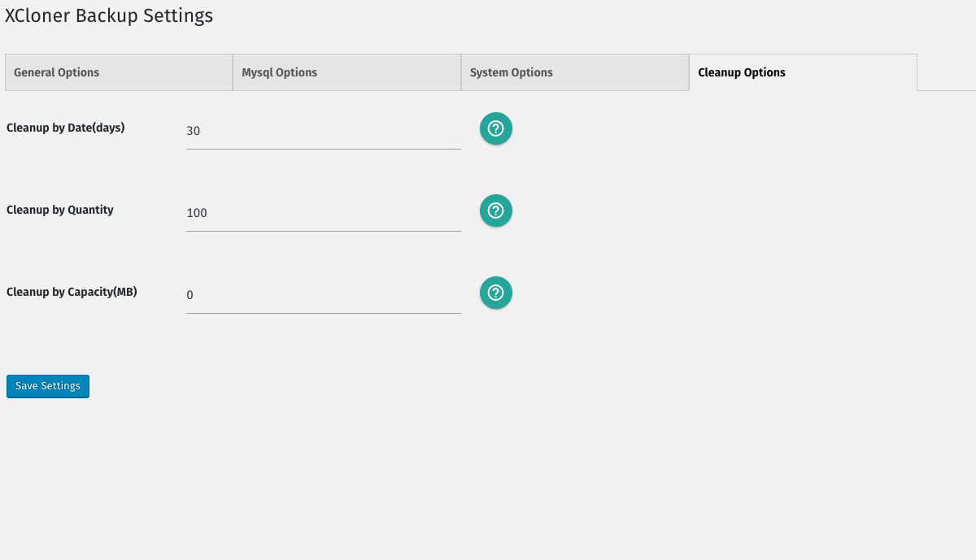Switch to the Mysql Options tab

[346, 72]
